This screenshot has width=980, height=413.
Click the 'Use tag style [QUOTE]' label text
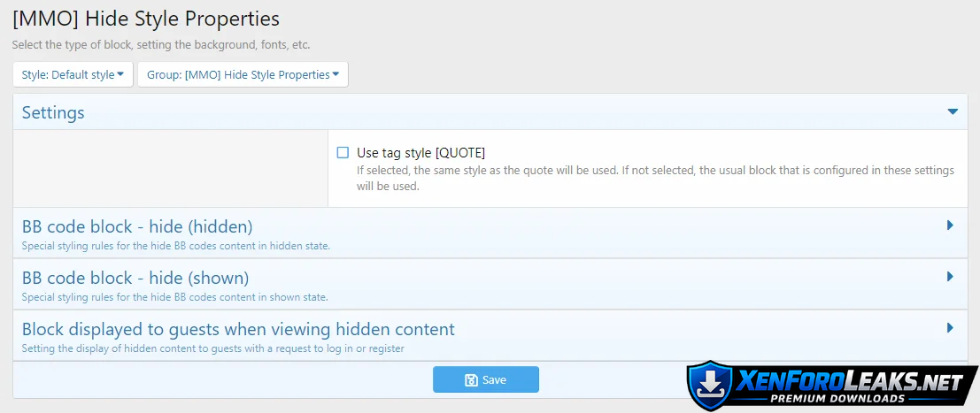pyautogui.click(x=421, y=153)
